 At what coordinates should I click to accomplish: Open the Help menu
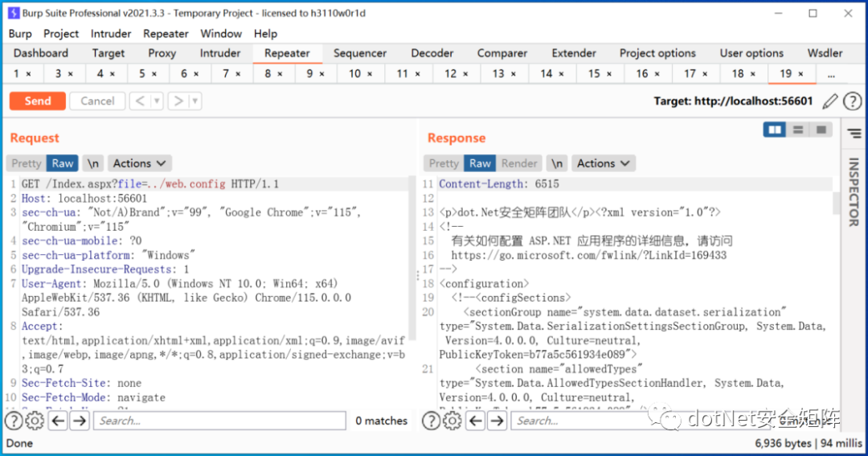265,34
